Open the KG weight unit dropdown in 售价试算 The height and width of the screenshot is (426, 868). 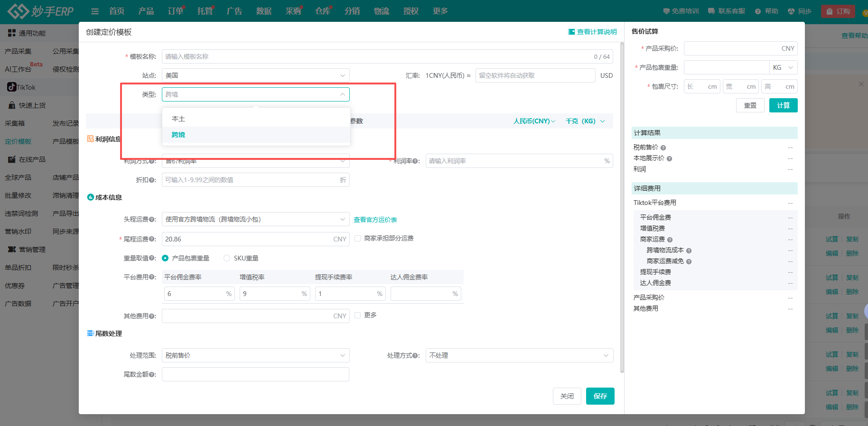pyautogui.click(x=783, y=67)
